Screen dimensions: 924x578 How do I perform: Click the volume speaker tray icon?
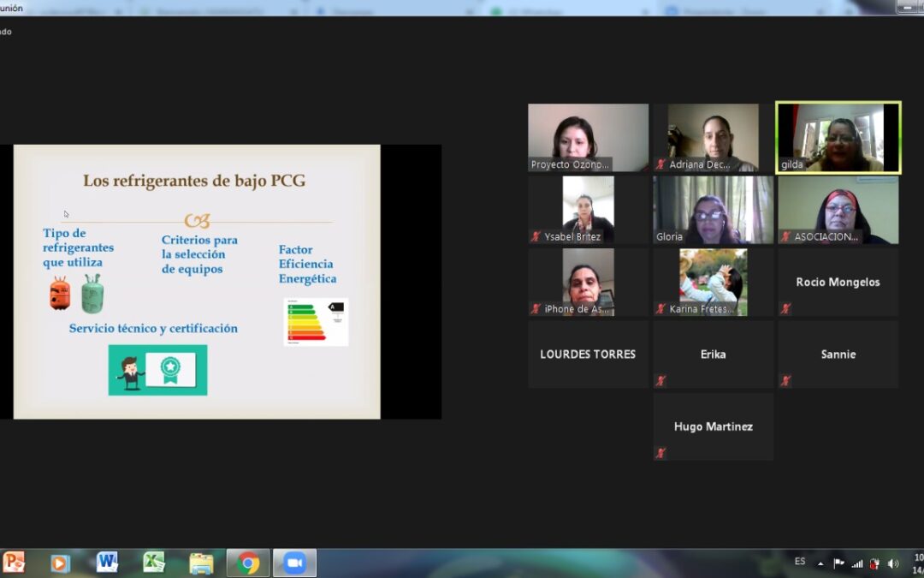pos(893,563)
